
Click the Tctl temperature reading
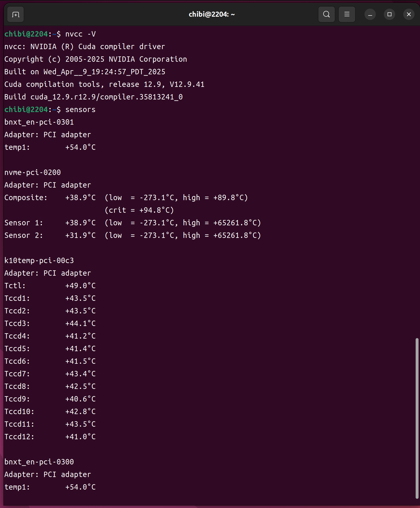point(80,286)
